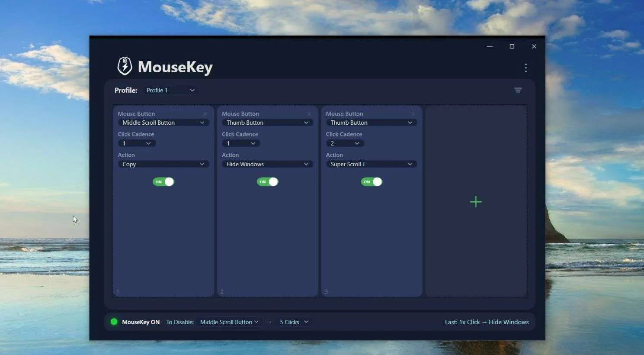Open the Super Scroll action dropdown
The width and height of the screenshot is (644, 355).
click(x=372, y=164)
